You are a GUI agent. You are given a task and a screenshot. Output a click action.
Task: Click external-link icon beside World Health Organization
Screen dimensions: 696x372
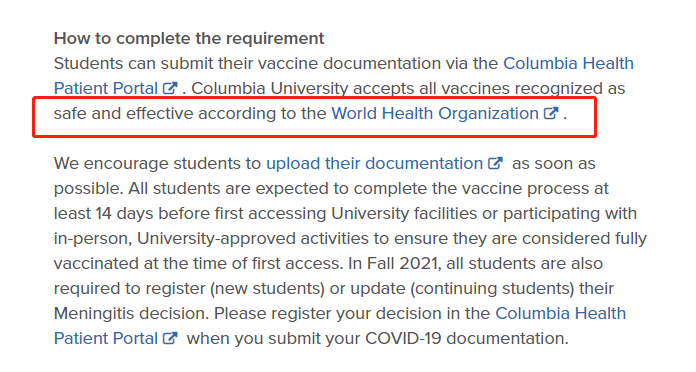click(x=551, y=113)
